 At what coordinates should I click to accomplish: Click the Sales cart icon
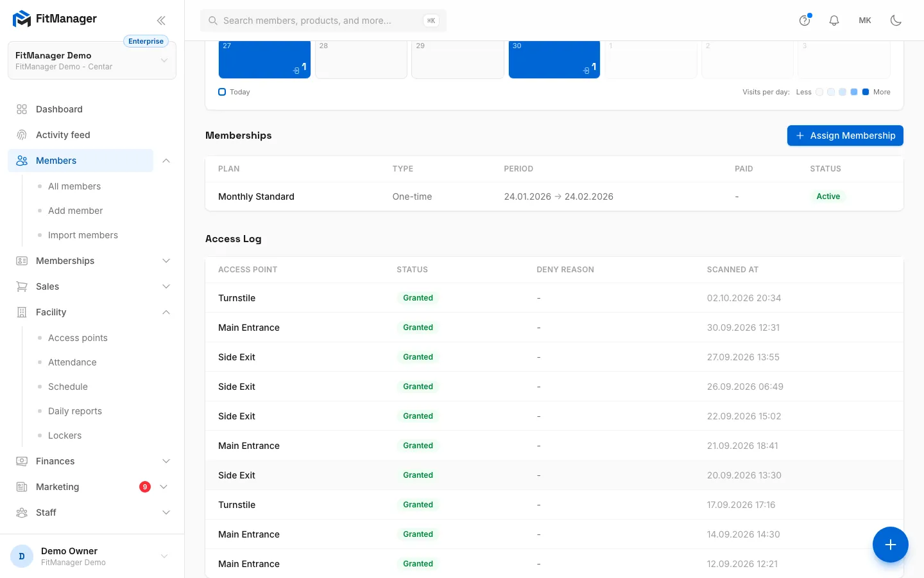tap(22, 286)
